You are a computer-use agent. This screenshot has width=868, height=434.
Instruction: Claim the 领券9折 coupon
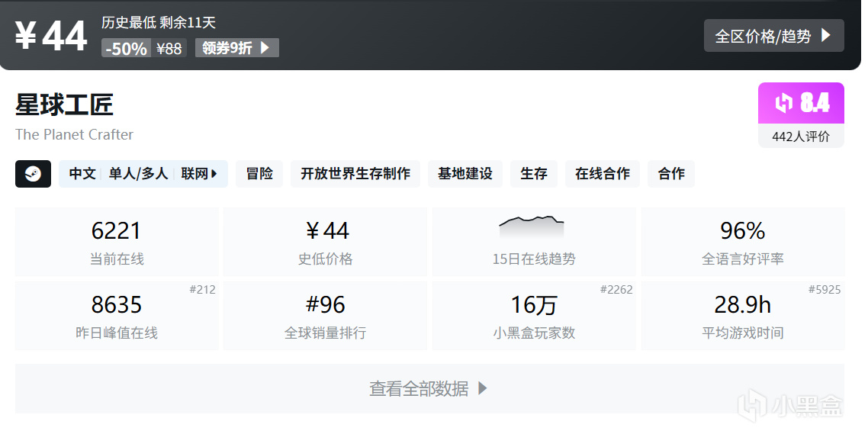click(x=237, y=47)
